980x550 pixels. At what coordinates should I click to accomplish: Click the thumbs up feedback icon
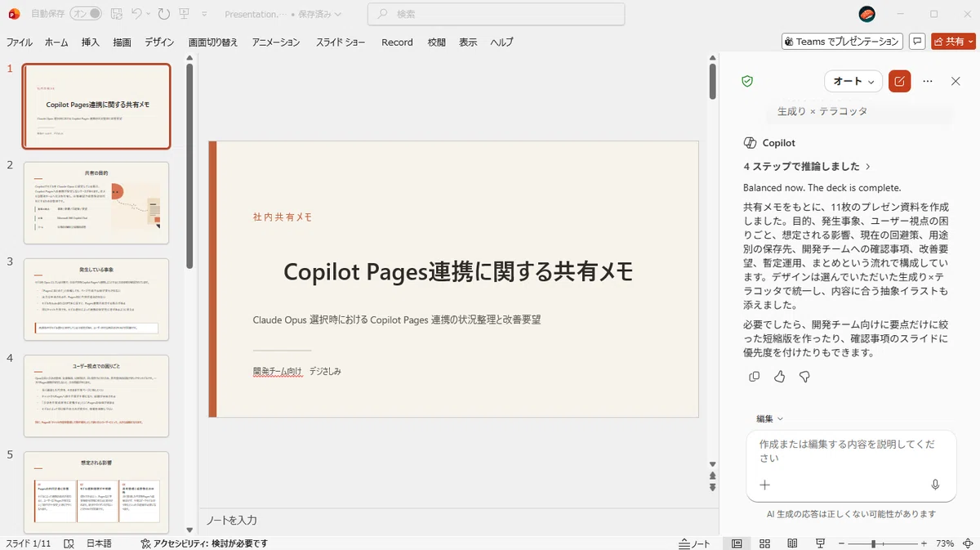(x=779, y=377)
